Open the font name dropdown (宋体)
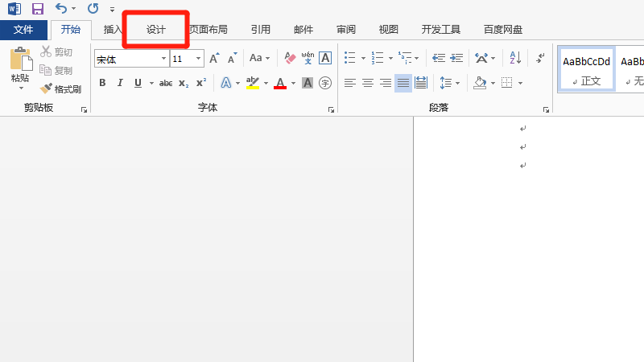 click(x=164, y=59)
